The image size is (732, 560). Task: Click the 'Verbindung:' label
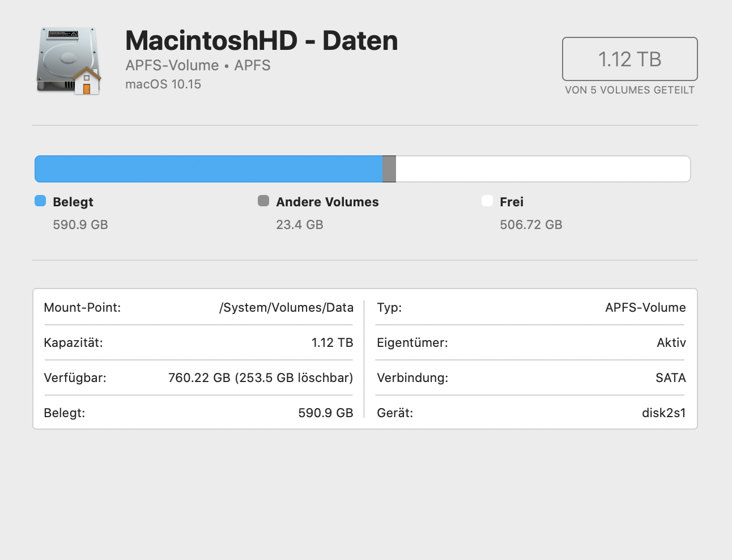pos(412,377)
